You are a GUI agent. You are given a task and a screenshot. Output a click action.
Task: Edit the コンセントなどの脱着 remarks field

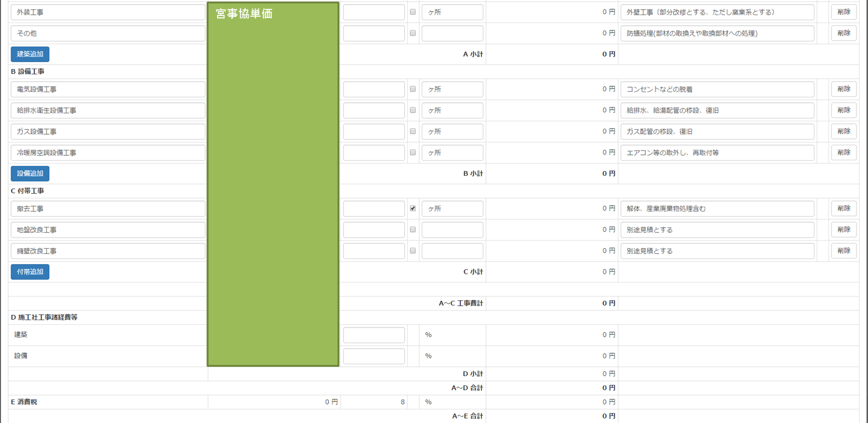[x=717, y=89]
